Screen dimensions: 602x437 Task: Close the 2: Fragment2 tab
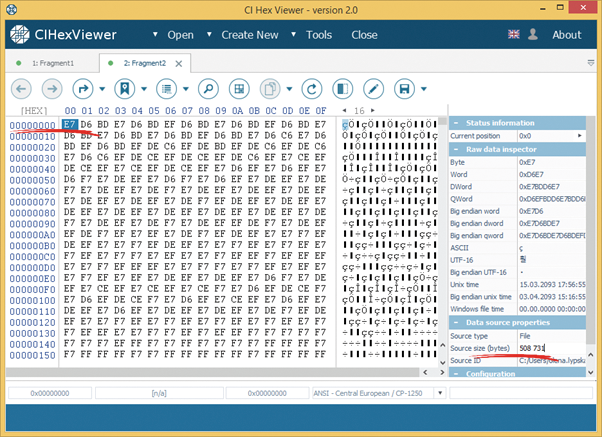181,63
